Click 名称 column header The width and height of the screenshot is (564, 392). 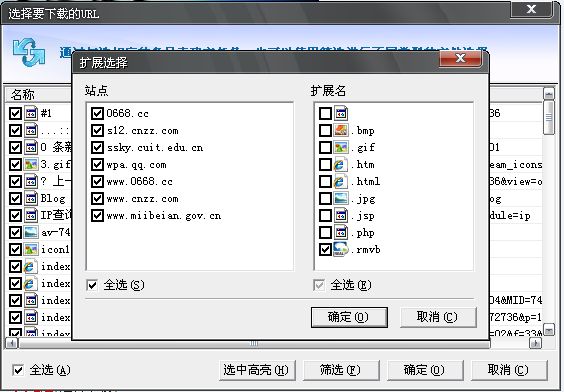[x=38, y=95]
